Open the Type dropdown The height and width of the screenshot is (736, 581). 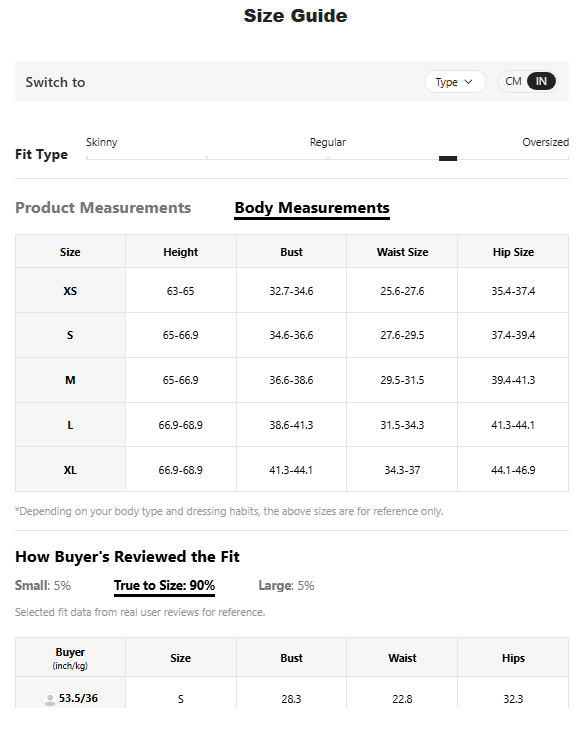point(455,82)
